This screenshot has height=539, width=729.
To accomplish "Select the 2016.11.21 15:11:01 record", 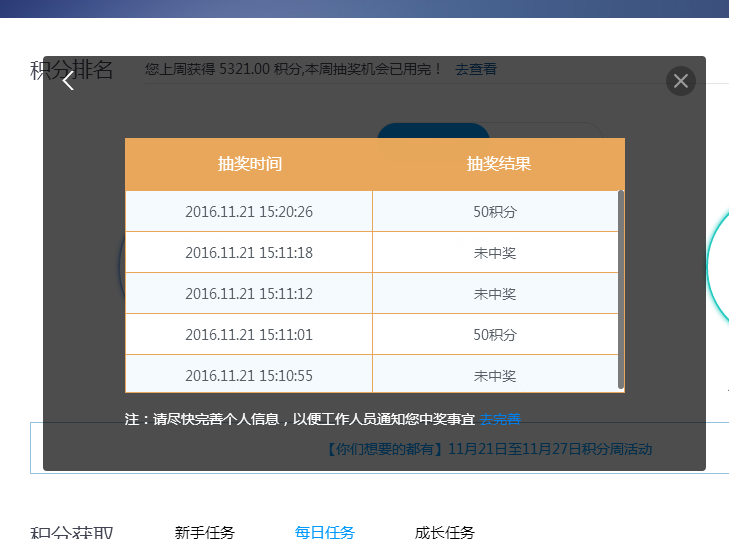I will pyautogui.click(x=249, y=335).
